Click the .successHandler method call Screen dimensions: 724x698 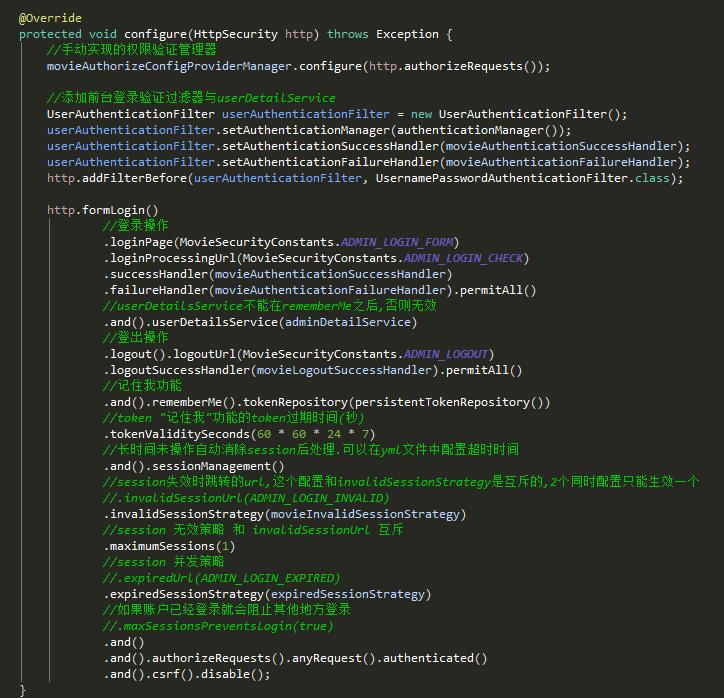pos(156,274)
